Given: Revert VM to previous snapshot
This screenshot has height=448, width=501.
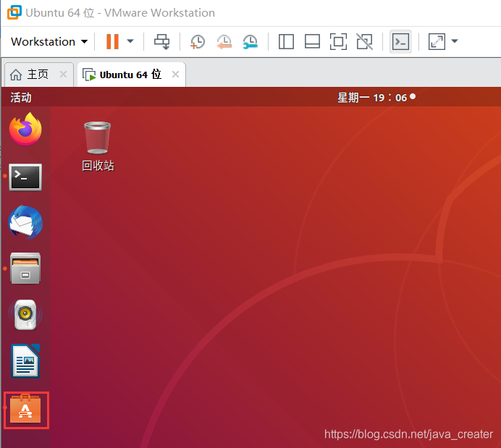Looking at the screenshot, I should (224, 42).
